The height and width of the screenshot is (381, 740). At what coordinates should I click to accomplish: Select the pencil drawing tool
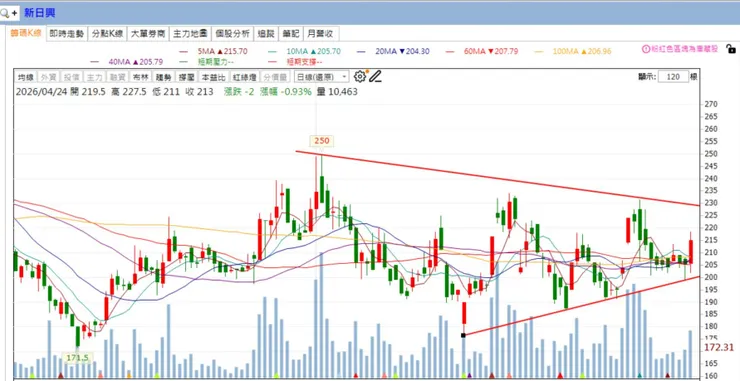375,76
